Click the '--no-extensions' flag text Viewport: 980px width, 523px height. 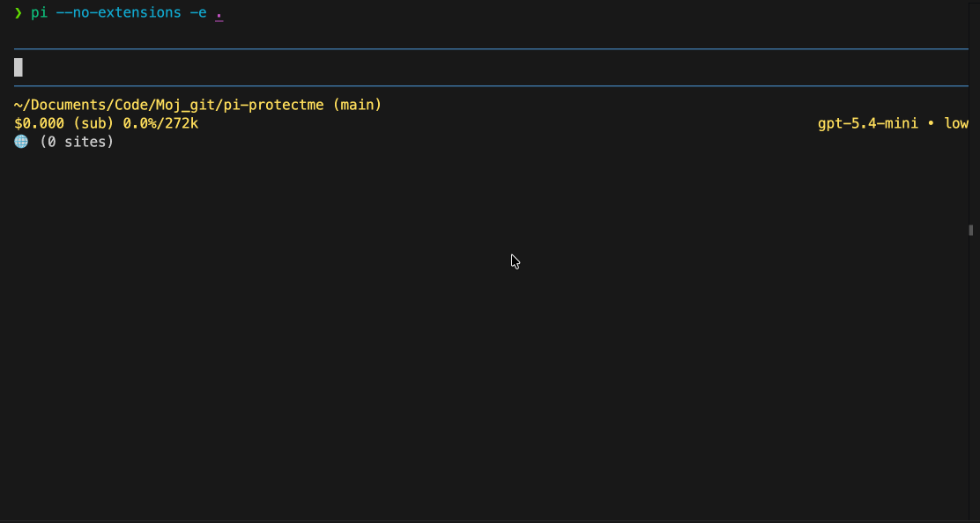pos(119,12)
